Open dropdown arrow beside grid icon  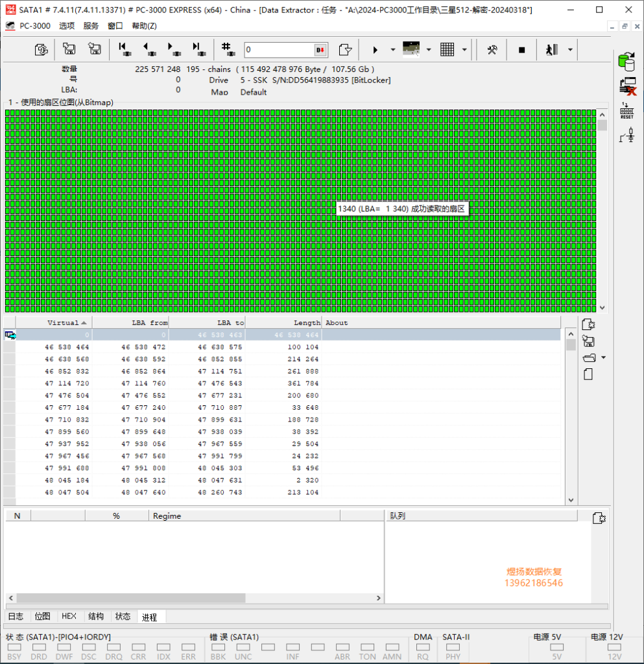pos(464,50)
